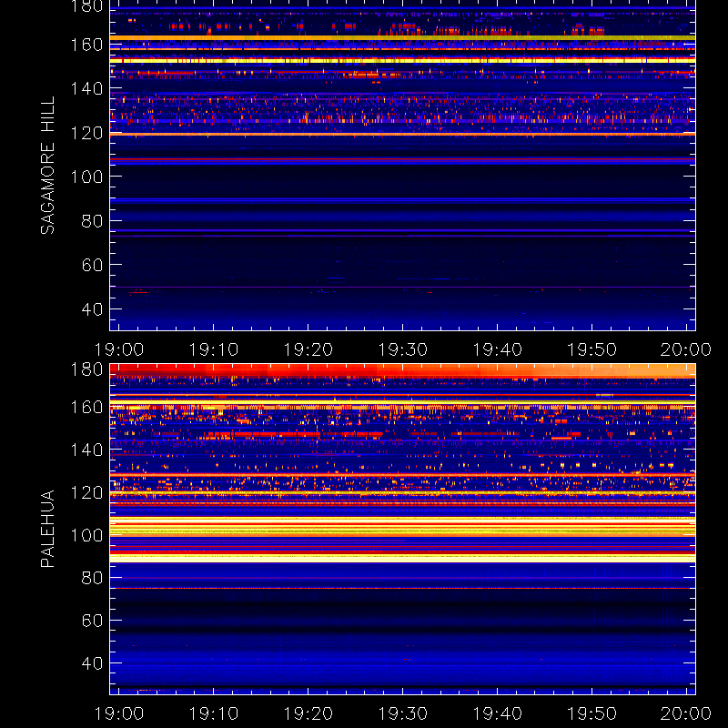This screenshot has width=728, height=728.
Task: Click the 19:50 time label under the Palehua plot
Action: [592, 713]
